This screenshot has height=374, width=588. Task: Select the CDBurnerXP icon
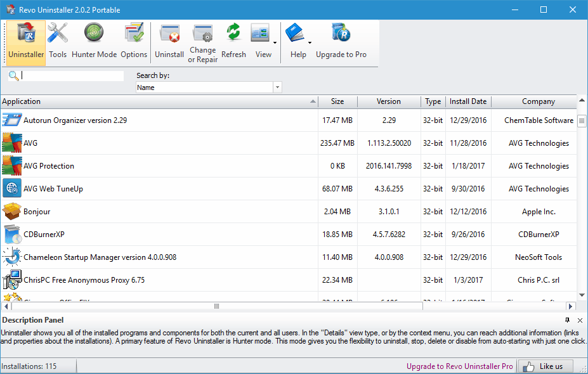pos(13,234)
